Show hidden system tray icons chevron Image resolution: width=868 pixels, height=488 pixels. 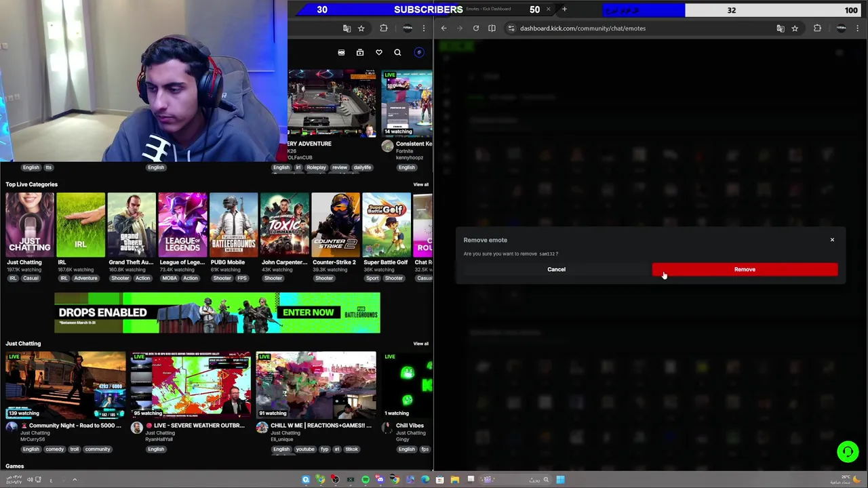point(75,480)
